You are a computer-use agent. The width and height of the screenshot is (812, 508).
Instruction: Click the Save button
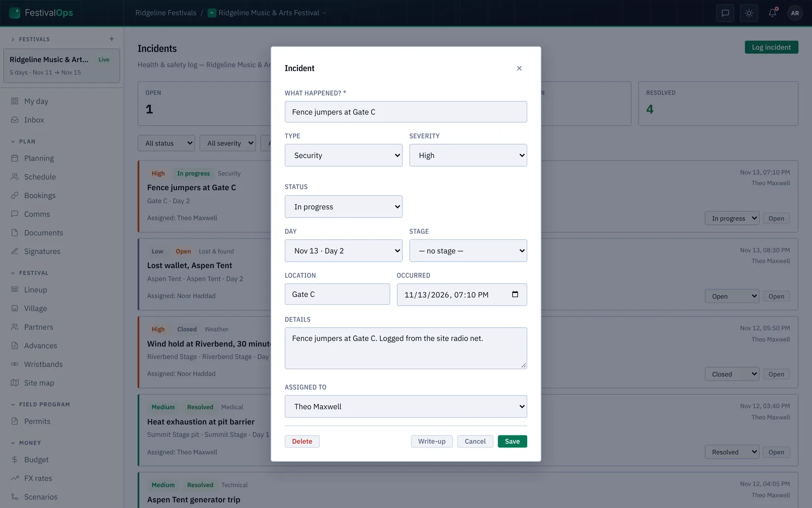coord(512,441)
